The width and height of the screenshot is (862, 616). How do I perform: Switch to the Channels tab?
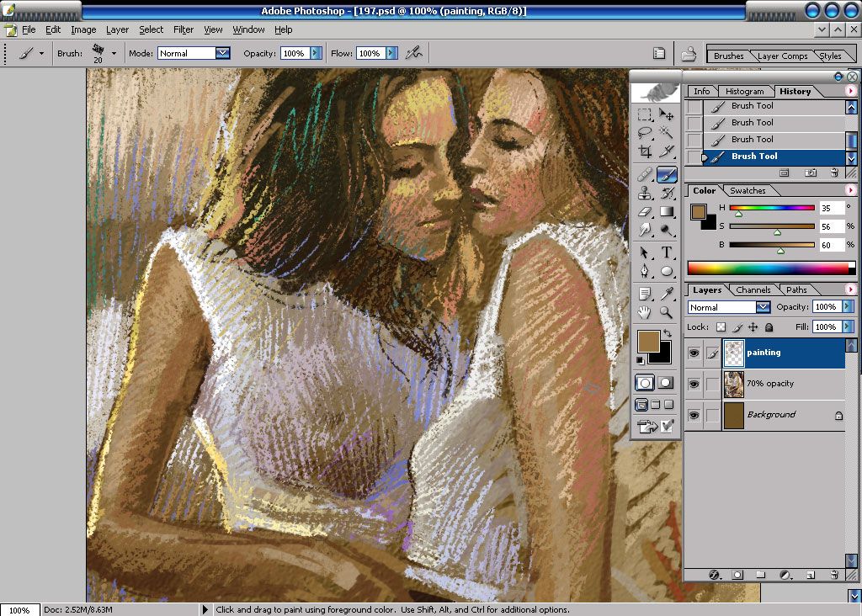tap(753, 289)
